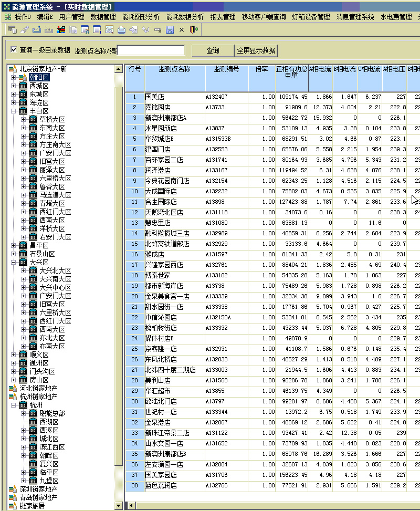The width and height of the screenshot is (420, 511).
Task: Uncheck 查询一级目录数据 checkbox
Action: click(14, 50)
